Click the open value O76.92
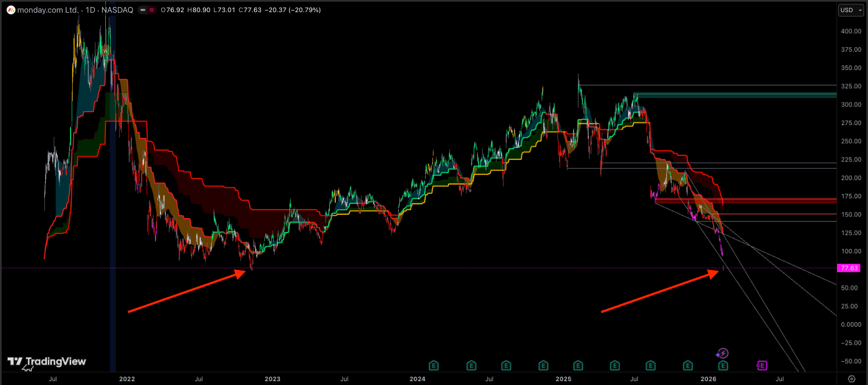The width and height of the screenshot is (868, 385). [172, 10]
